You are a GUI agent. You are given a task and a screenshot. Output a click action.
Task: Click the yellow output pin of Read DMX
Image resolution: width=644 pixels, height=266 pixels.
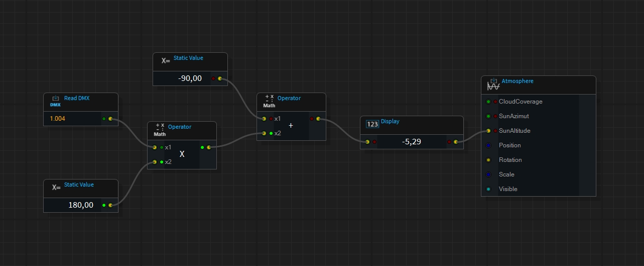[x=110, y=119]
